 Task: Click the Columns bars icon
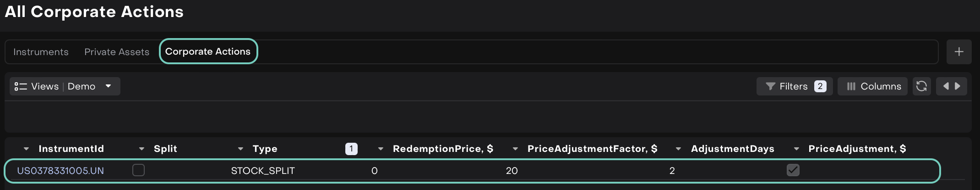tap(851, 86)
